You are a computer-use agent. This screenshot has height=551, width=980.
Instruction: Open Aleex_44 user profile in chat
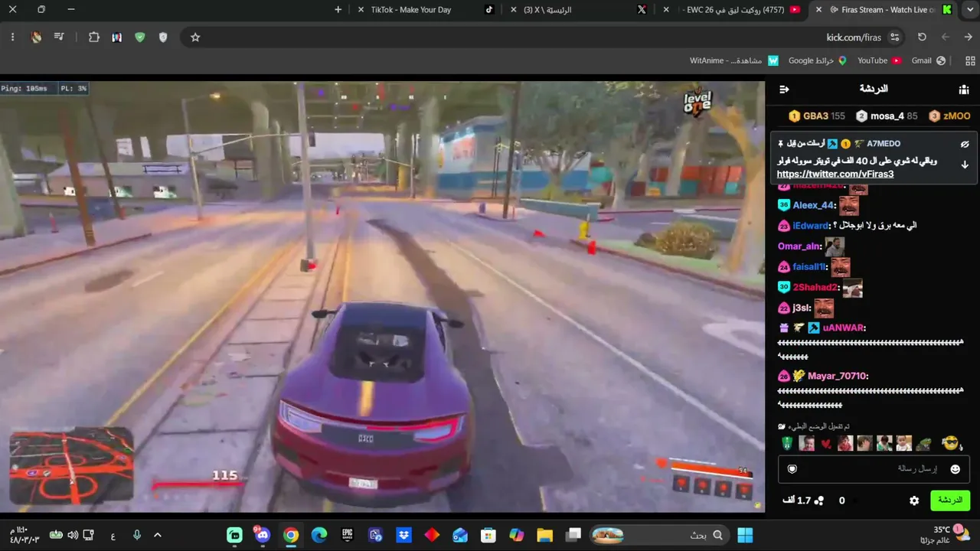click(813, 205)
